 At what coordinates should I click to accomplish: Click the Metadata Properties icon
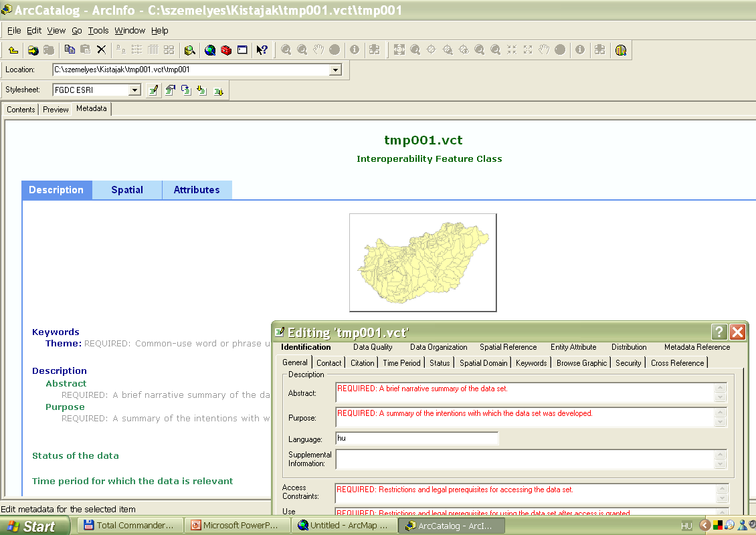point(170,90)
